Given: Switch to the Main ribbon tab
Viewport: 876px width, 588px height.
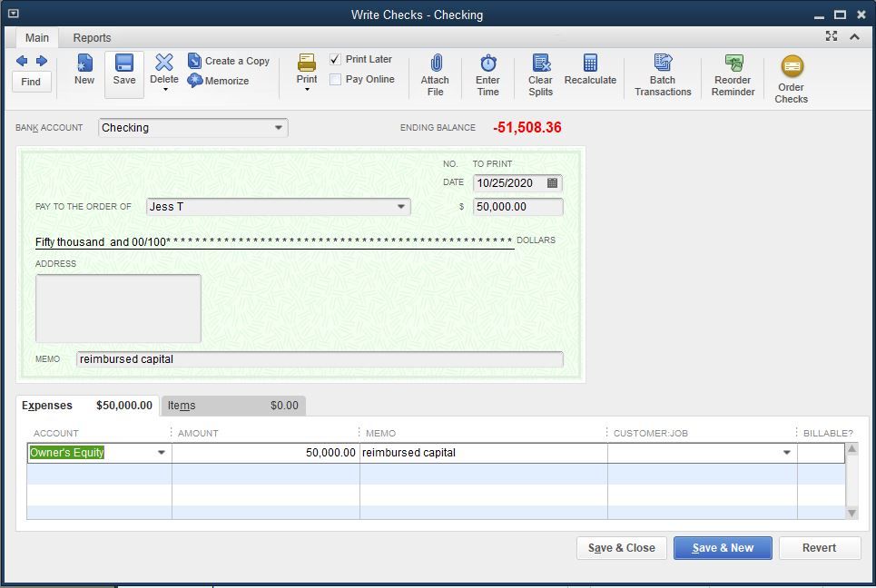Looking at the screenshot, I should coord(37,37).
